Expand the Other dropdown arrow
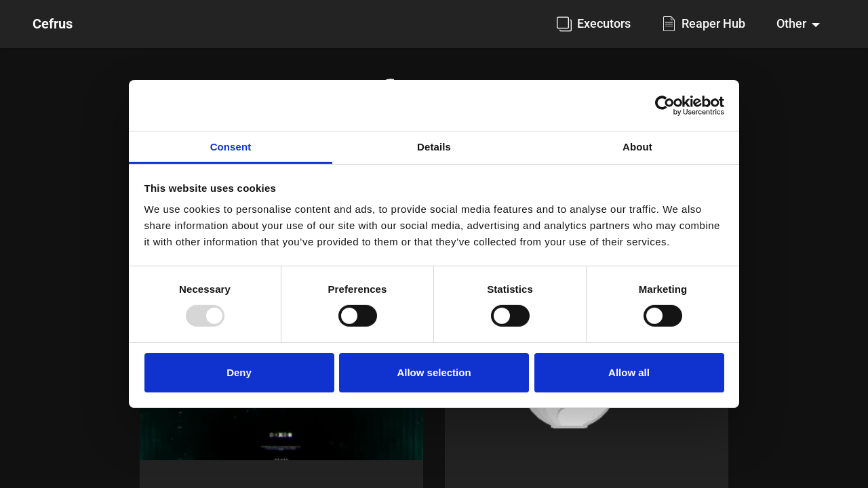868x488 pixels. (x=816, y=25)
